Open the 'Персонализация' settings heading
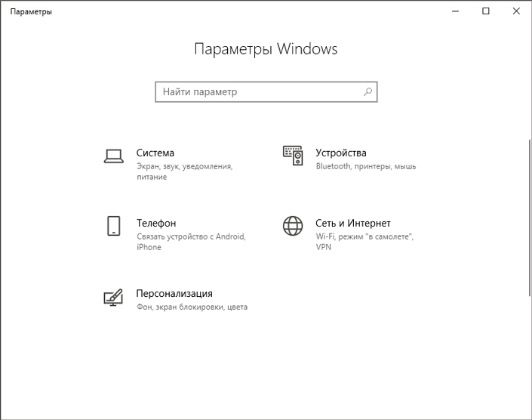Screen dimensions: 532x420 point(174,293)
